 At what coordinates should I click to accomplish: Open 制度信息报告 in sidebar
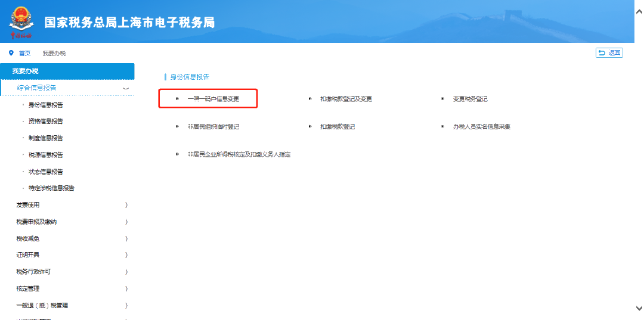(45, 138)
